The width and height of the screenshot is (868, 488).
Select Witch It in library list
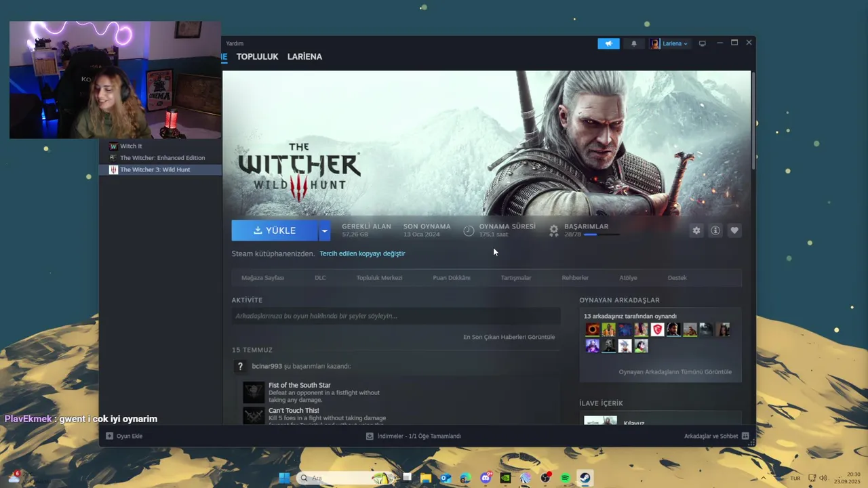tap(160, 146)
